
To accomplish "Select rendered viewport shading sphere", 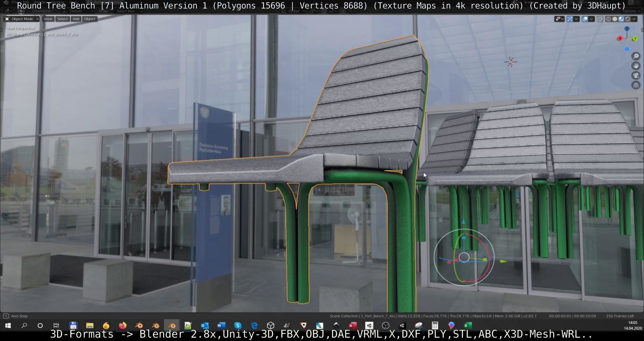I will click(628, 19).
